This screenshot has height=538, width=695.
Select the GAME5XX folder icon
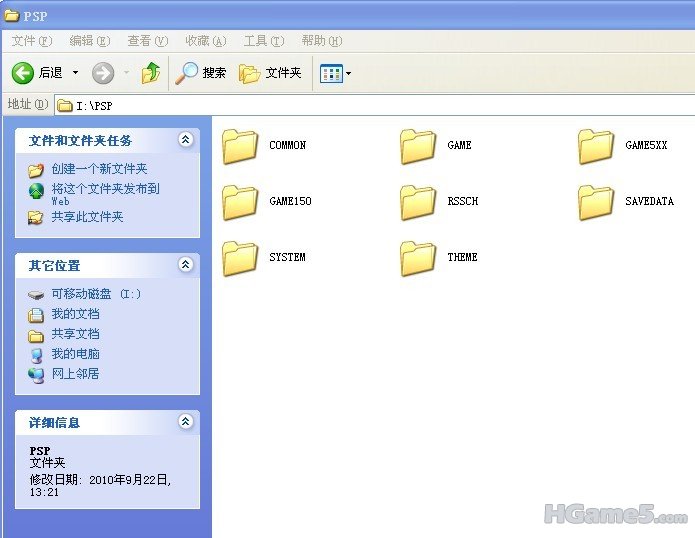point(596,147)
